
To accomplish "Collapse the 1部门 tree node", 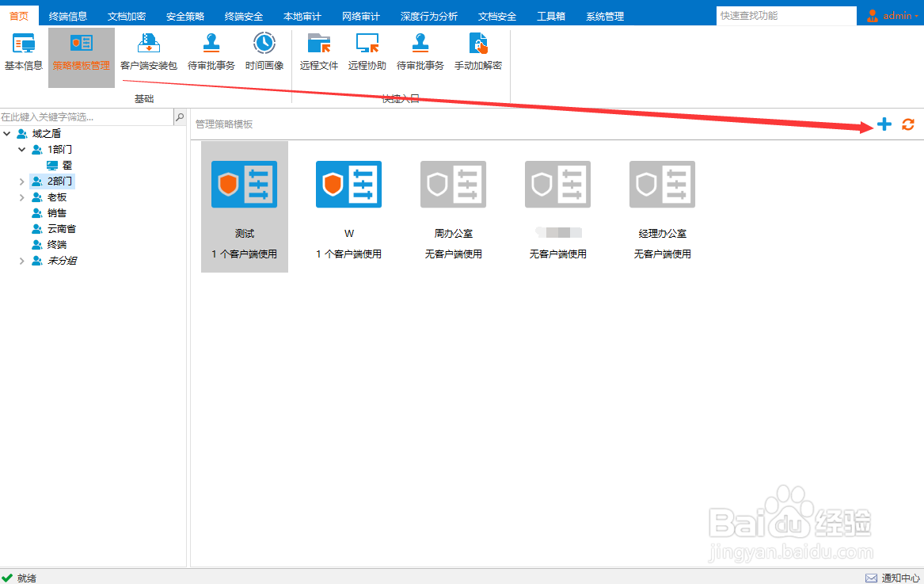I will tap(22, 149).
